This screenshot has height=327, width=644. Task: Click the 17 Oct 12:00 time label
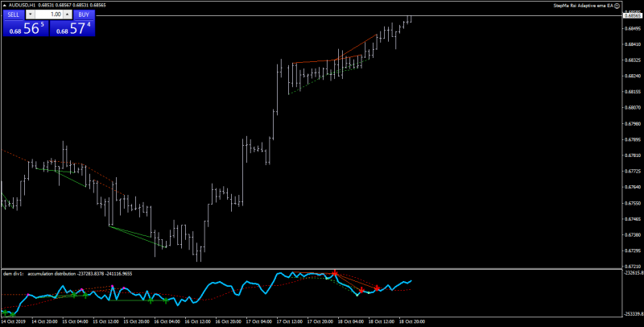pyautogui.click(x=290, y=321)
